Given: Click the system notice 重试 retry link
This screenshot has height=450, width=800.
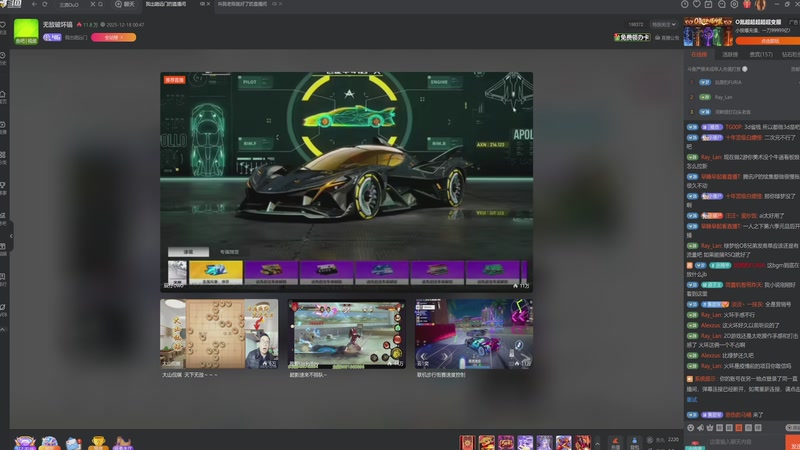Looking at the screenshot, I should click(x=692, y=399).
